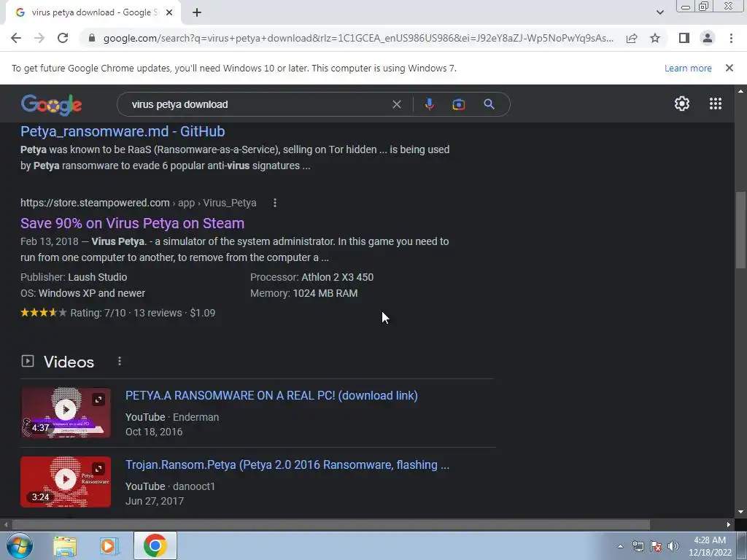Open a new browser tab
The height and width of the screenshot is (560, 747).
197,12
